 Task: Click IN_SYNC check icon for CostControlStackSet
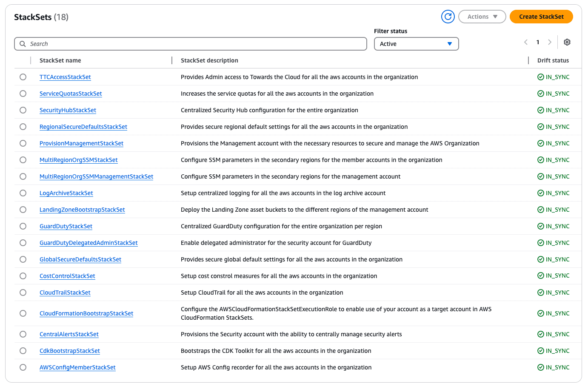click(x=541, y=276)
